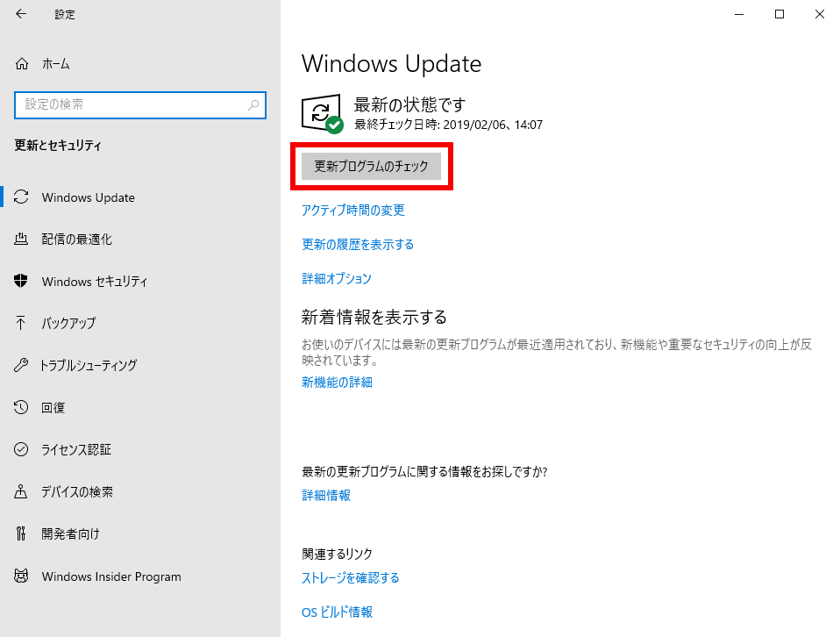Screen dimensions: 840x637
Task: Click the Windows セキュリティ shield icon
Action: (x=23, y=282)
